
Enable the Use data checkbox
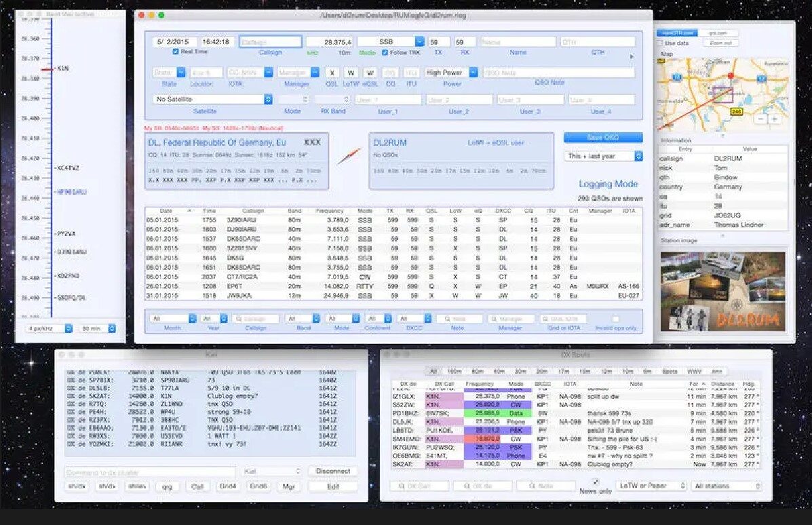[x=660, y=43]
